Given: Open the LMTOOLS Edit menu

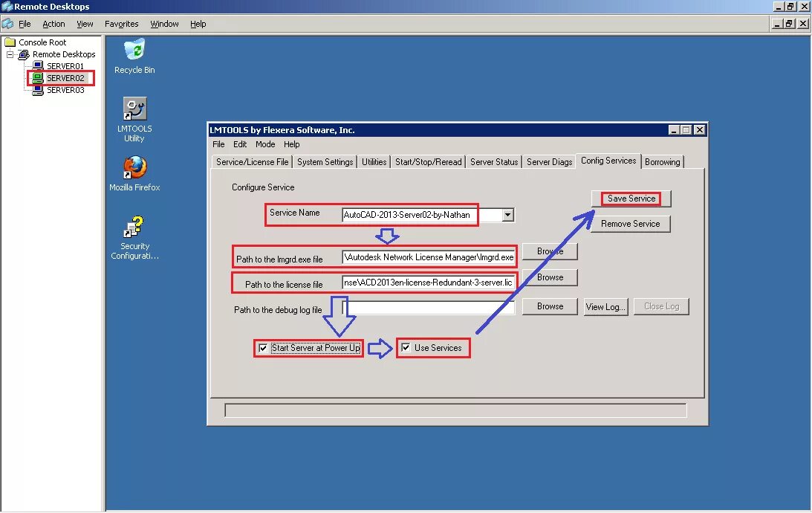Looking at the screenshot, I should 240,144.
